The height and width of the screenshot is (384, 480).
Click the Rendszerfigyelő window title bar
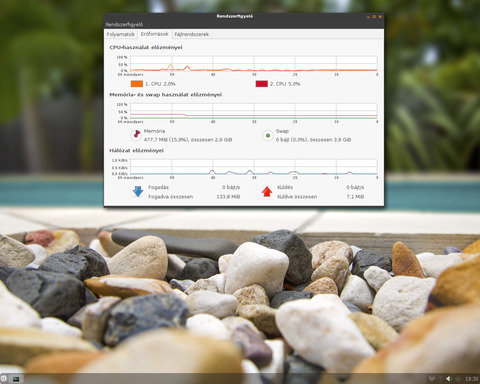pos(234,16)
